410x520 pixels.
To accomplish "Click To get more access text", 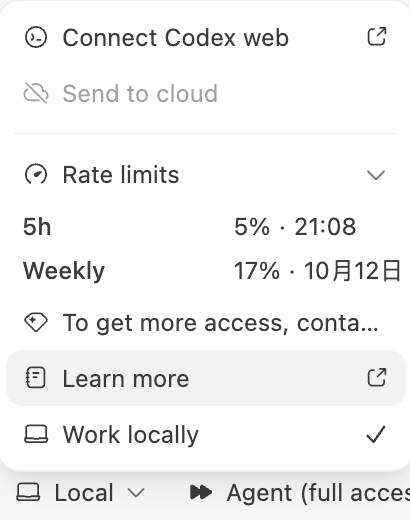I will 221,323.
